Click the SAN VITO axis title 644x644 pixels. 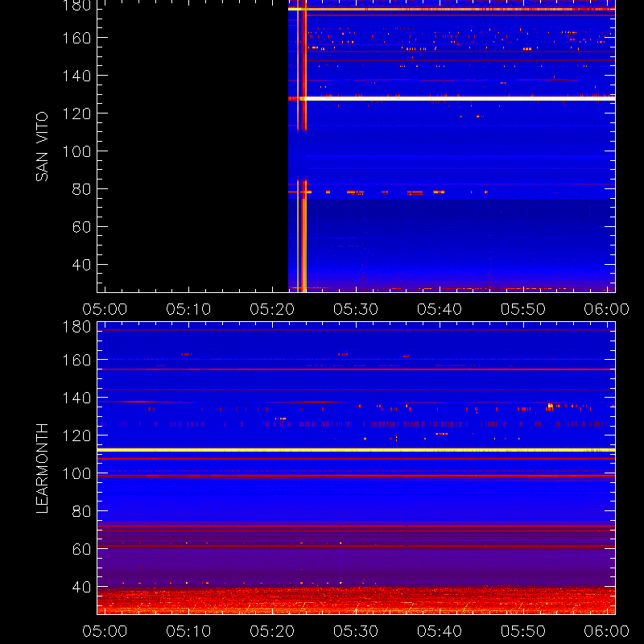click(x=42, y=147)
